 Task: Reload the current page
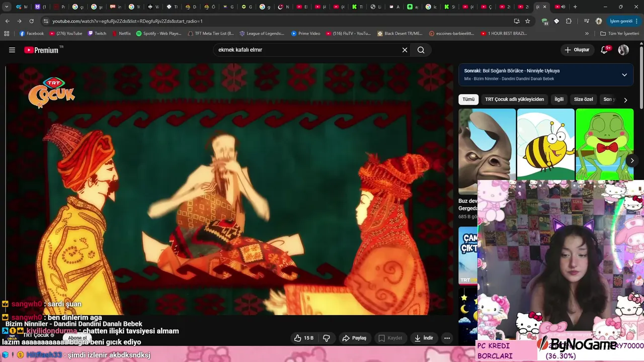[32, 21]
